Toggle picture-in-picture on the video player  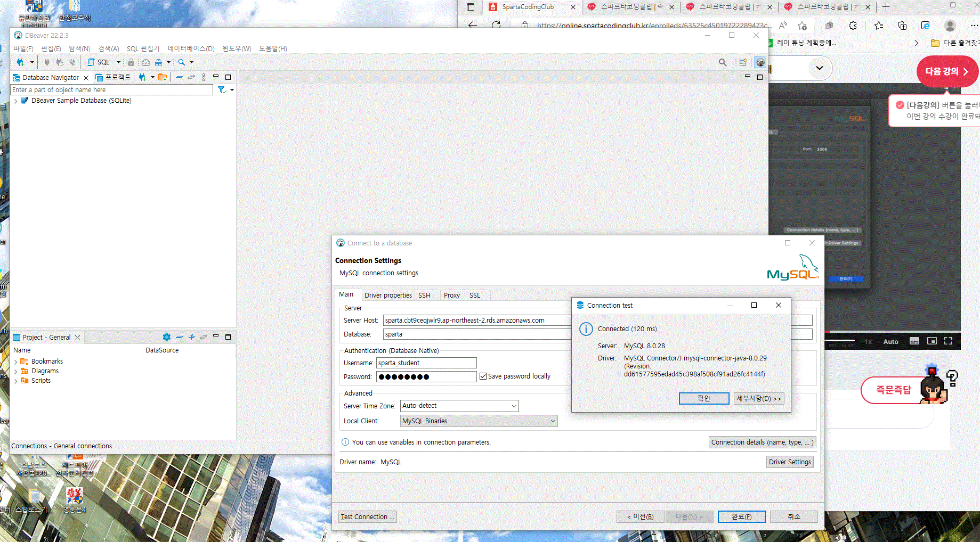click(932, 341)
